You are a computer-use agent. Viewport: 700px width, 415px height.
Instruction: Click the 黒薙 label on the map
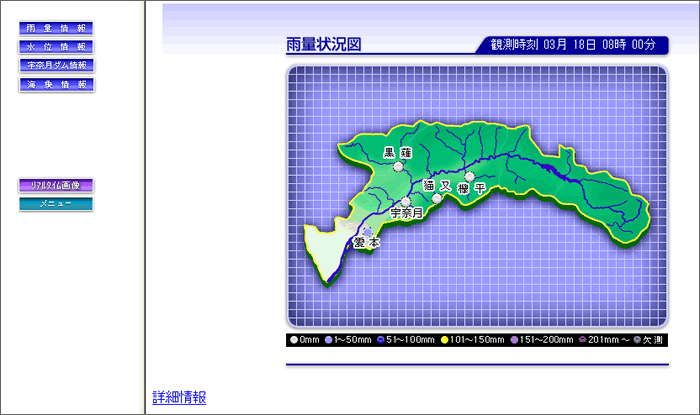pyautogui.click(x=398, y=153)
